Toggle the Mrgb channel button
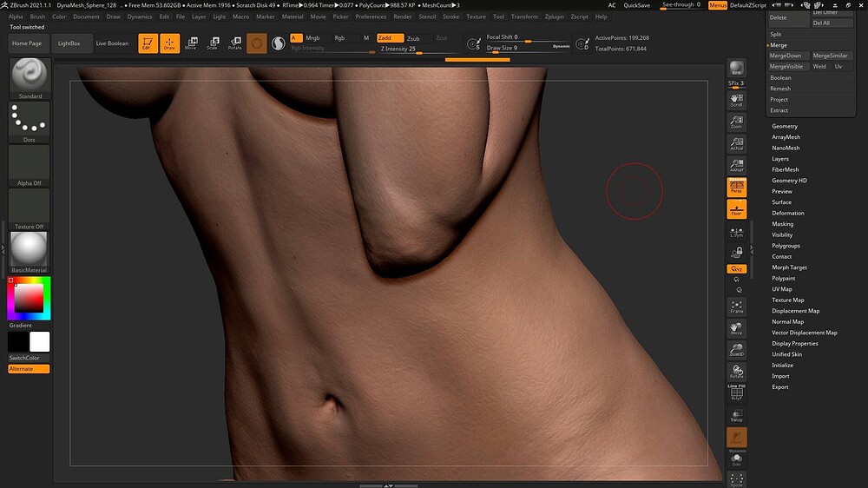This screenshot has width=868, height=488. tap(312, 38)
